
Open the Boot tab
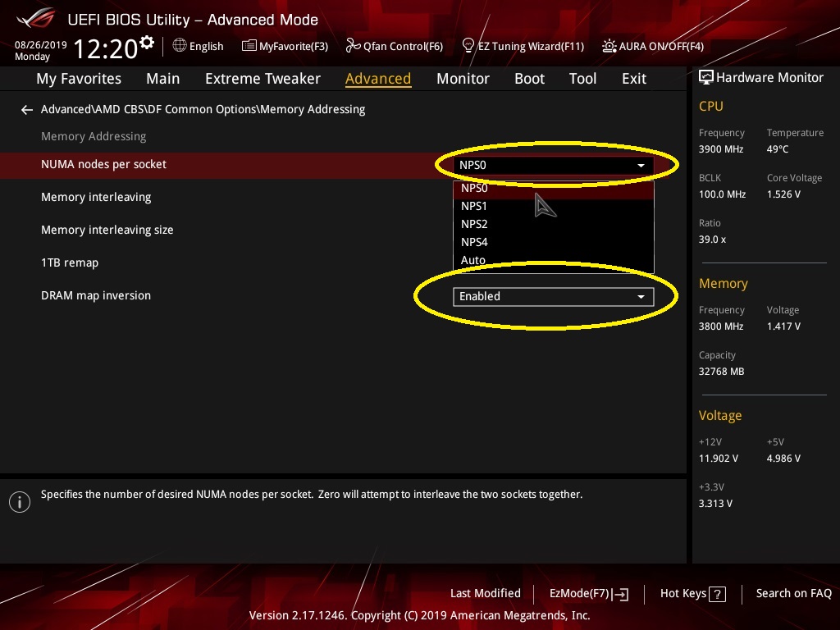[x=529, y=79]
